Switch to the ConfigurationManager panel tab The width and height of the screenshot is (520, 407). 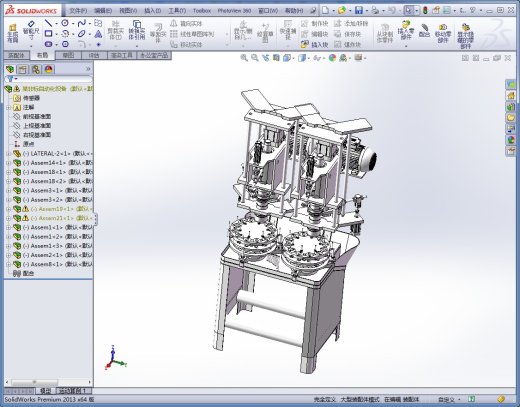pyautogui.click(x=36, y=69)
